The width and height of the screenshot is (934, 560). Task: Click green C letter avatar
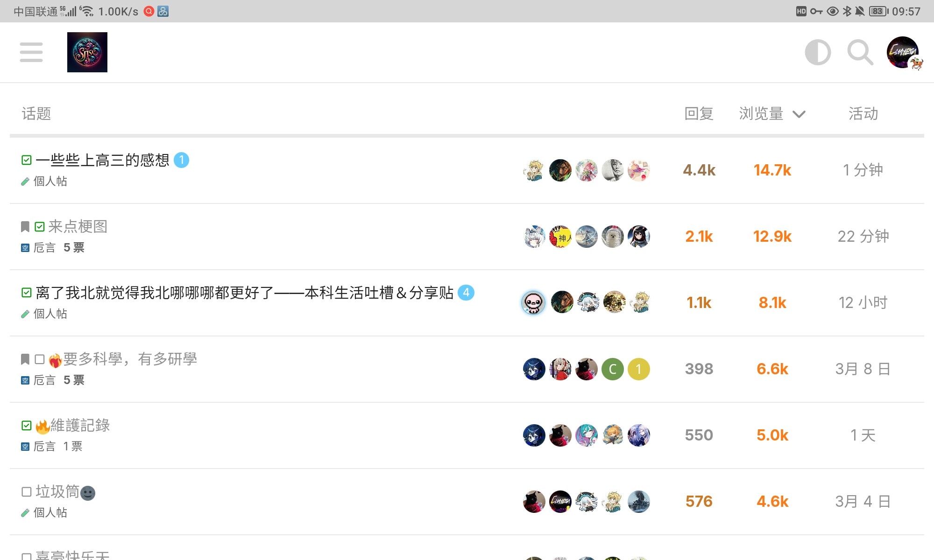coord(612,369)
